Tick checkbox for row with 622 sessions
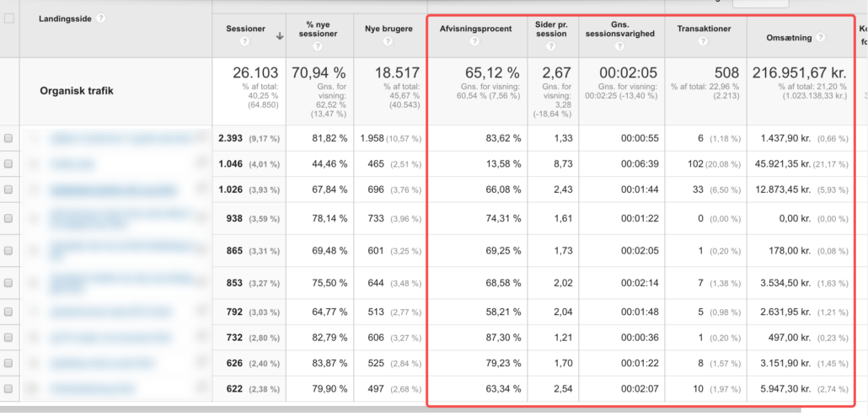Screen dimensions: 868x416 [x=8, y=389]
